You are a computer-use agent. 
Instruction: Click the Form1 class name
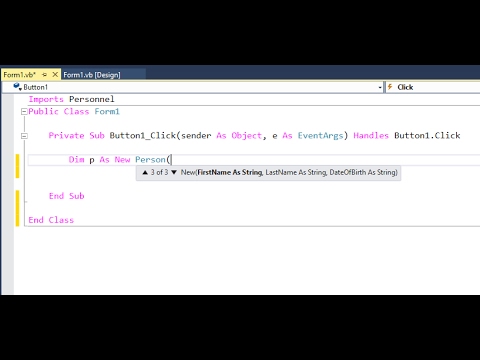tap(107, 111)
